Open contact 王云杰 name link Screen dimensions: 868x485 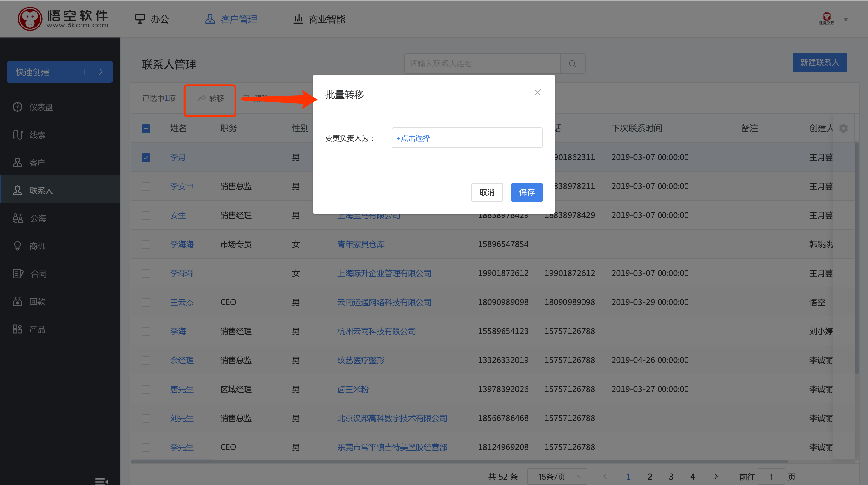pyautogui.click(x=182, y=302)
